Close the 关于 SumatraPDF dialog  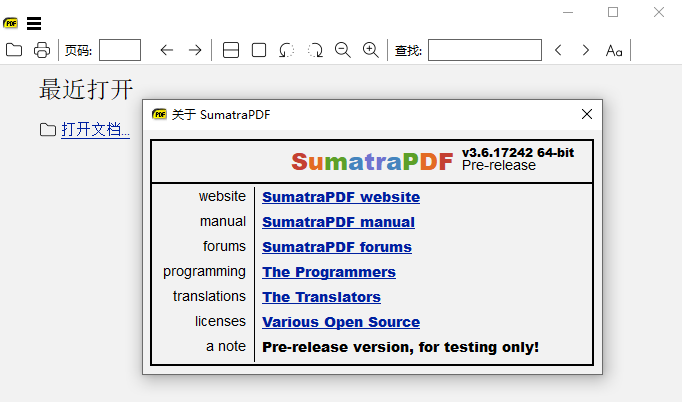coord(587,114)
